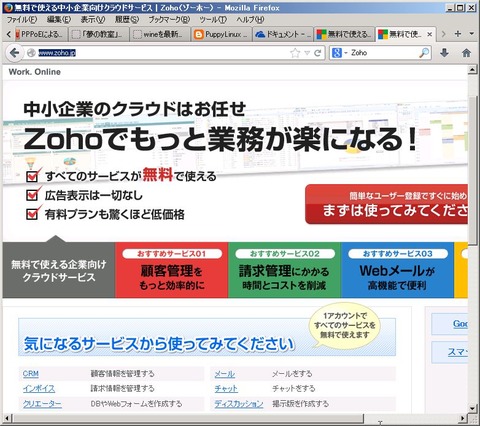
Task: Open the CRM link
Action: click(x=31, y=374)
